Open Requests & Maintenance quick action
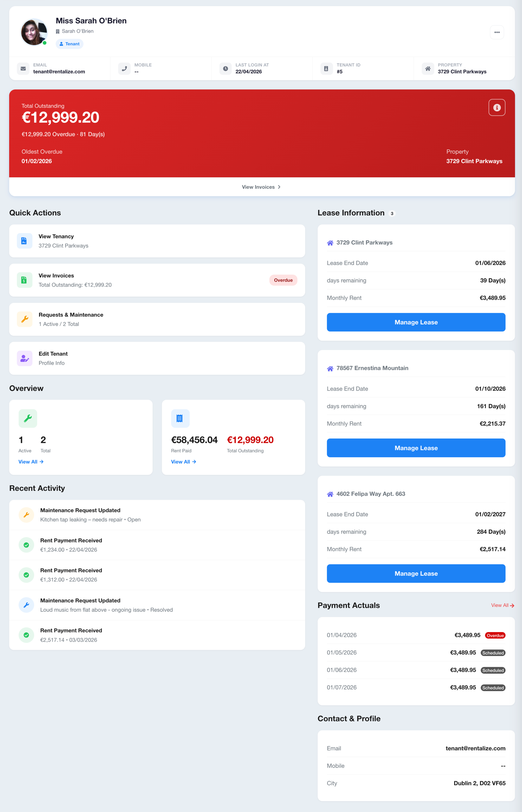Image resolution: width=522 pixels, height=812 pixels. click(x=157, y=319)
